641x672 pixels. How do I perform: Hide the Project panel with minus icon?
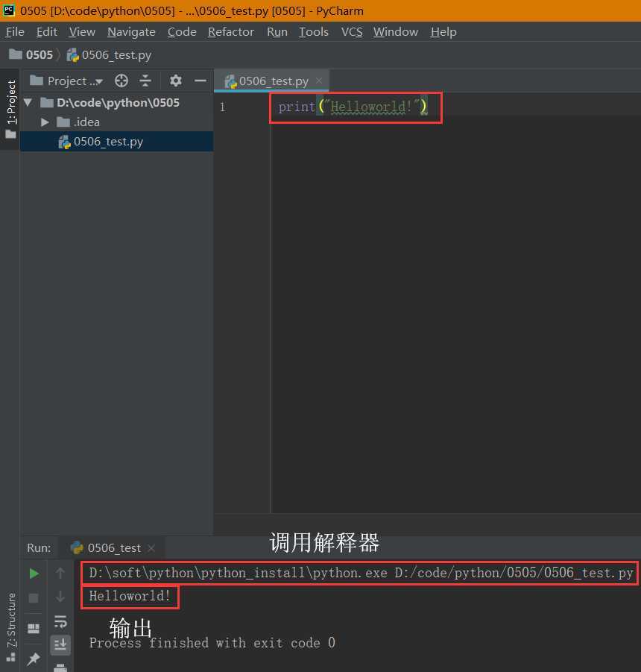point(200,81)
